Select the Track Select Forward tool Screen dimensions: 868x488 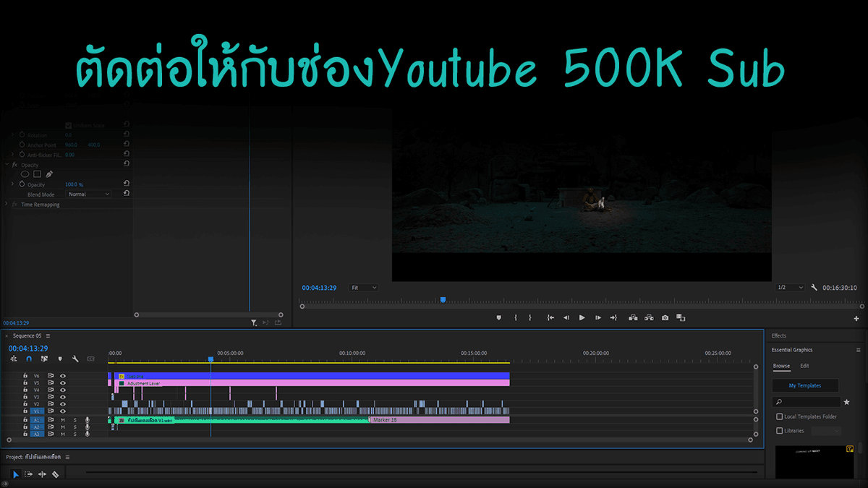click(29, 474)
